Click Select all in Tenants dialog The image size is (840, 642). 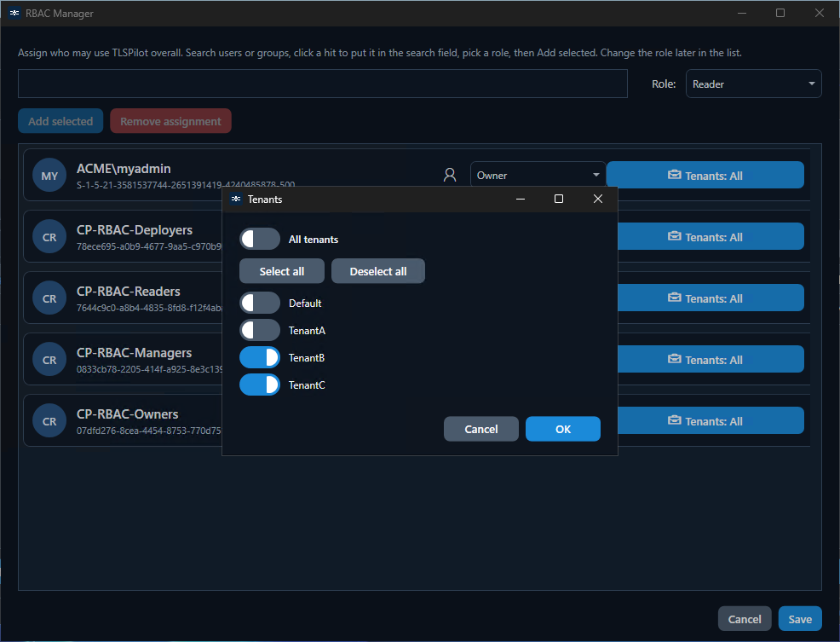(x=282, y=271)
